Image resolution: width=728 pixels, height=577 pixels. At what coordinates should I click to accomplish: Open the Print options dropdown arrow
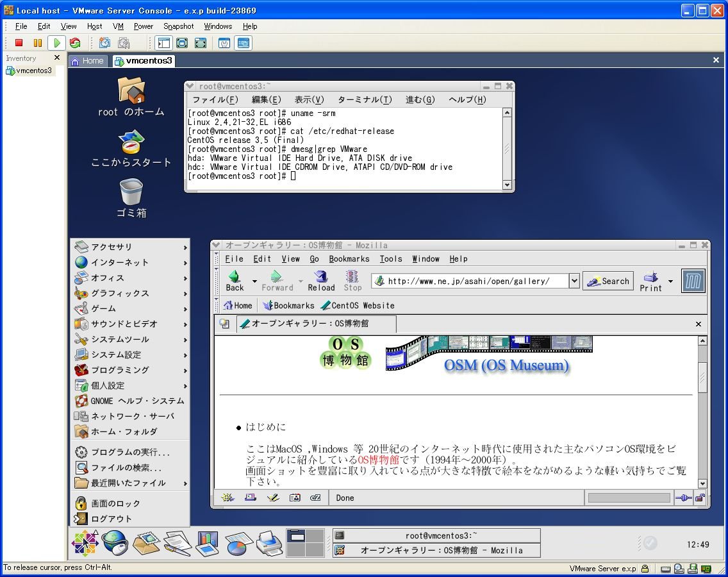pyautogui.click(x=670, y=281)
